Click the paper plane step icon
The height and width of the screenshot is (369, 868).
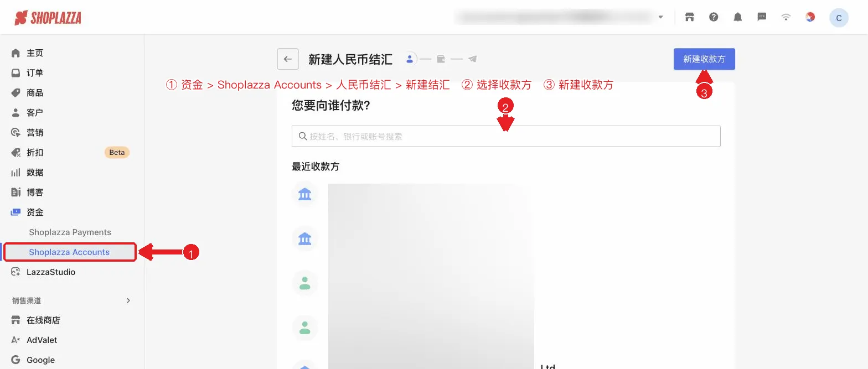pos(472,59)
